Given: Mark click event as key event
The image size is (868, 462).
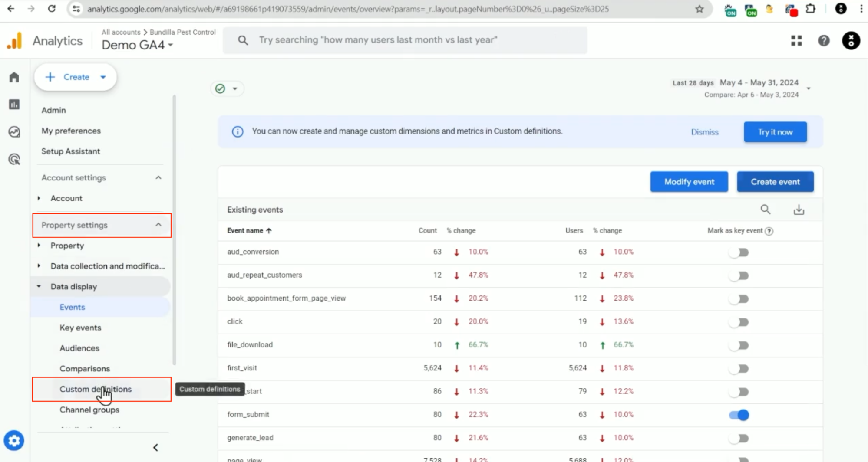Looking at the screenshot, I should pyautogui.click(x=739, y=322).
